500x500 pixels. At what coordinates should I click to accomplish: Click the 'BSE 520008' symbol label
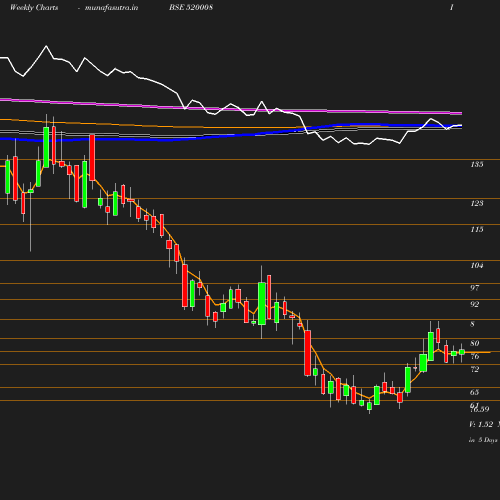[x=191, y=7]
